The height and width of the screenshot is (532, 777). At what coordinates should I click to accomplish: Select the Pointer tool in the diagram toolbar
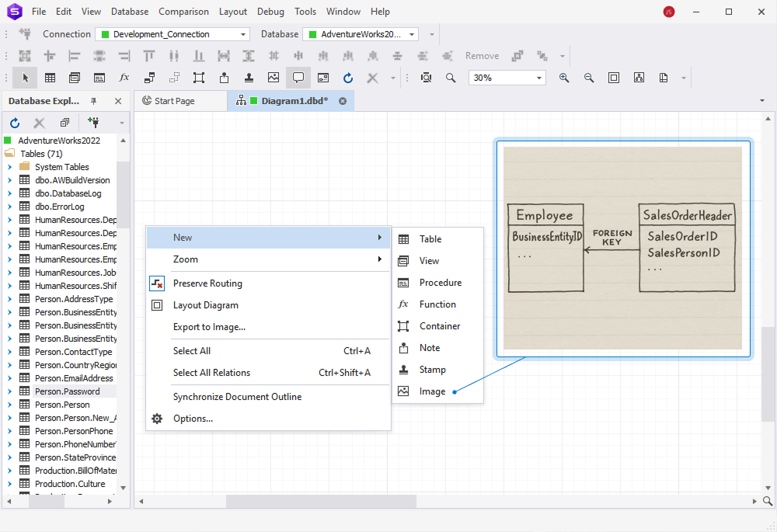[24, 78]
